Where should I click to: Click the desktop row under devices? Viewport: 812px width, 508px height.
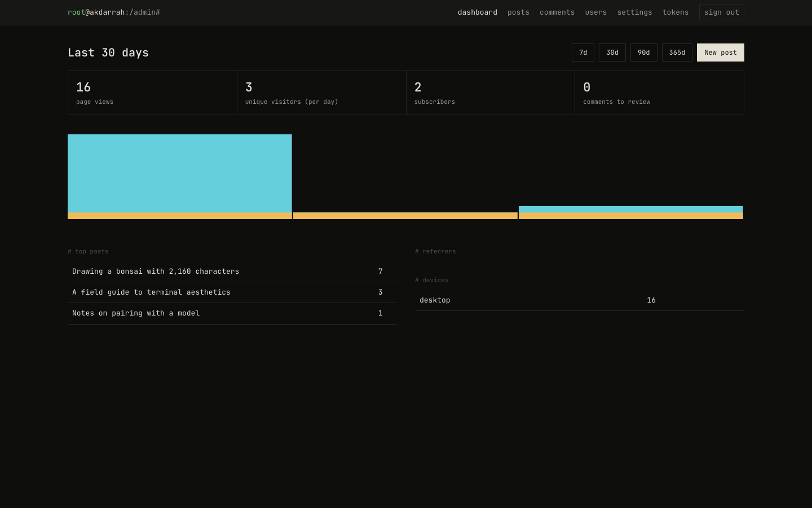coord(580,300)
